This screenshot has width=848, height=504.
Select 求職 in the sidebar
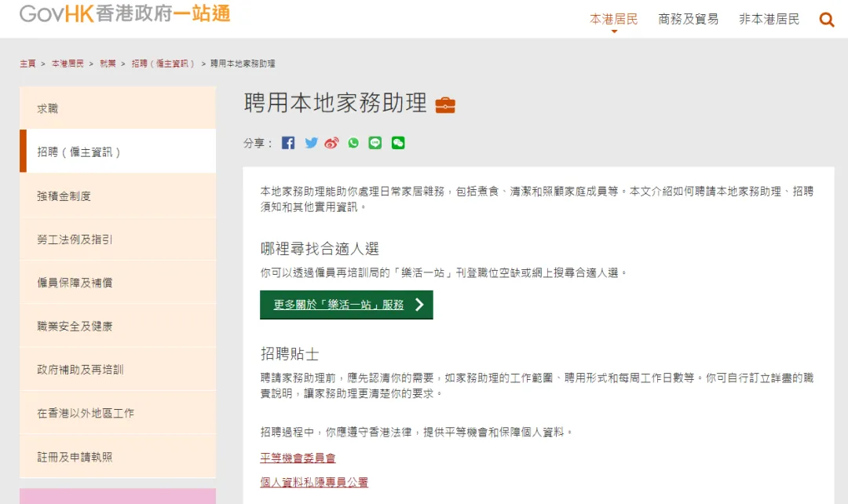pos(48,108)
